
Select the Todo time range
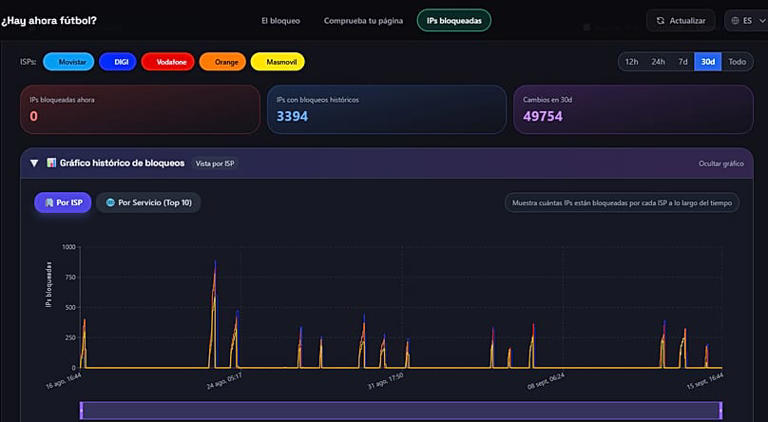point(737,62)
